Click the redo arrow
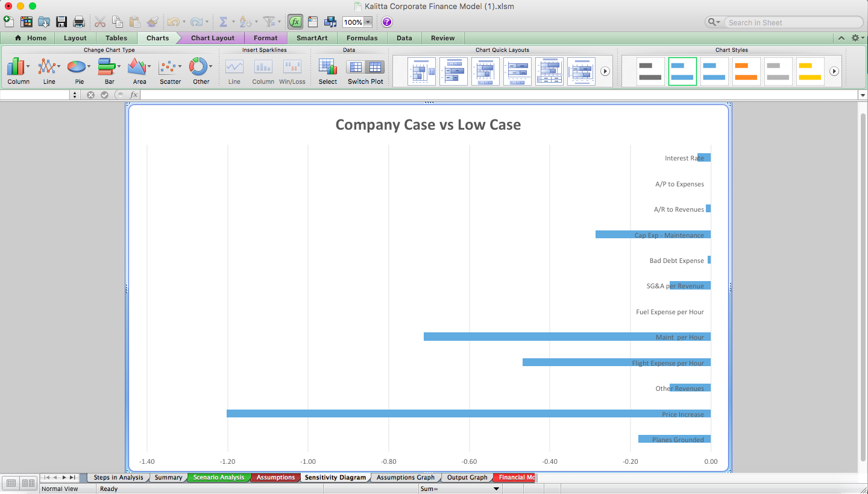Viewport: 868px width, 494px height. coord(196,22)
